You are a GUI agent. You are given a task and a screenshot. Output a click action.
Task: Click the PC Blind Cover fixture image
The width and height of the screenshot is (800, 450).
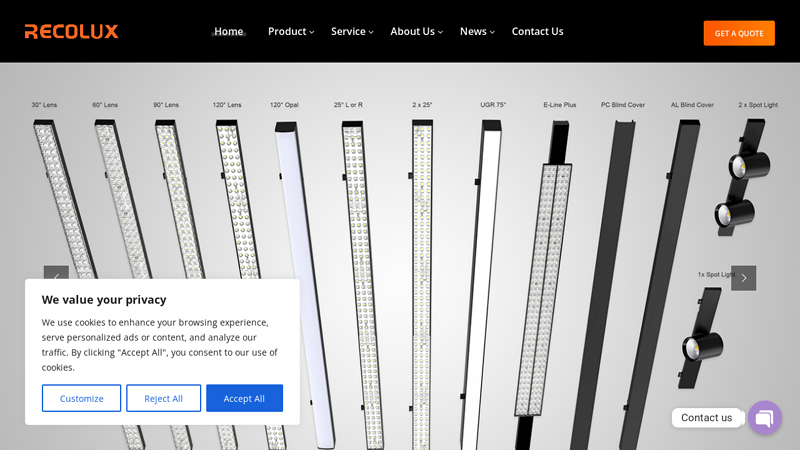click(603, 285)
